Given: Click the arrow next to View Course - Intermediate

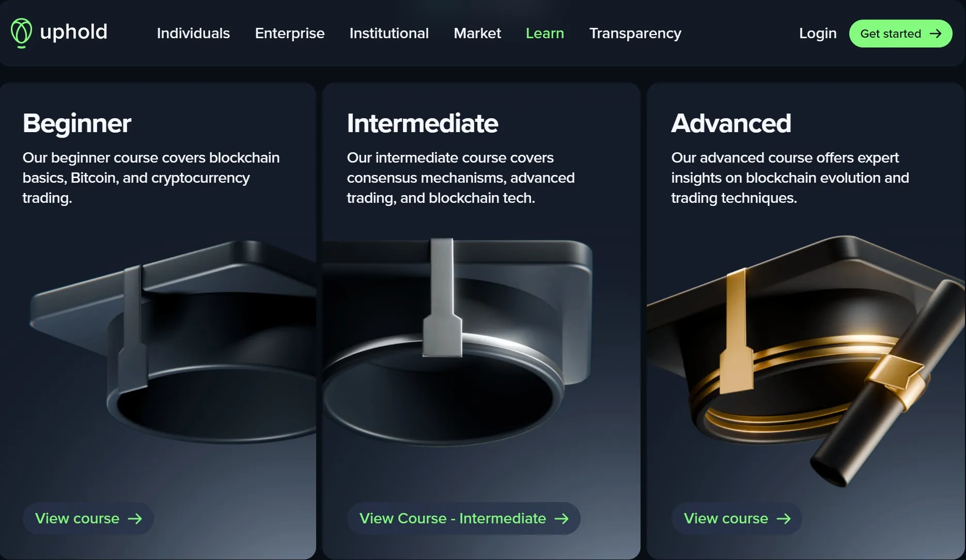Looking at the screenshot, I should pyautogui.click(x=562, y=519).
